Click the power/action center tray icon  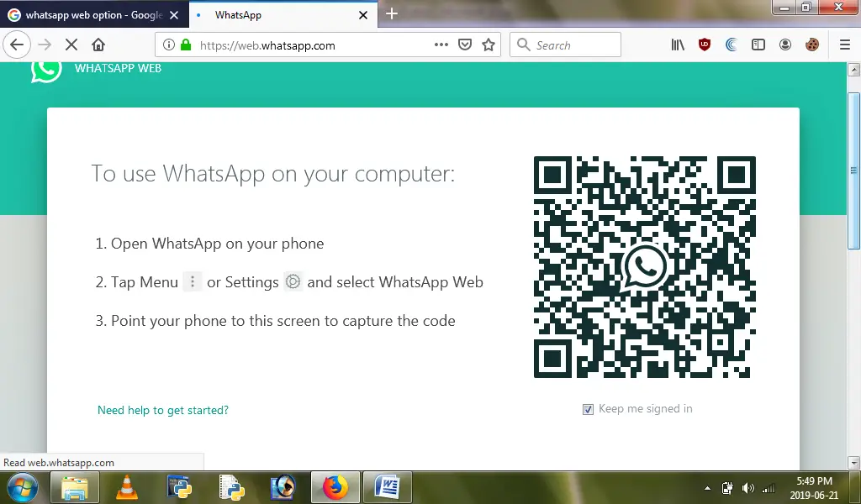click(727, 488)
